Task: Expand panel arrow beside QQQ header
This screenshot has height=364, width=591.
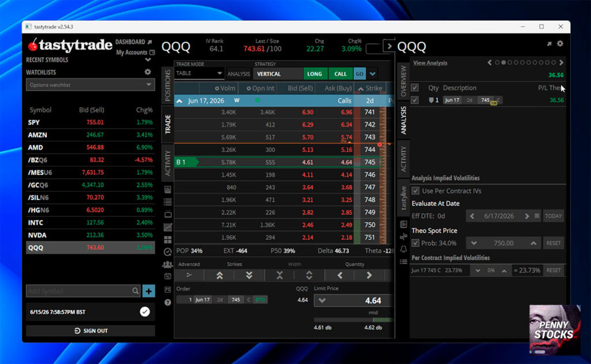Action: point(389,46)
